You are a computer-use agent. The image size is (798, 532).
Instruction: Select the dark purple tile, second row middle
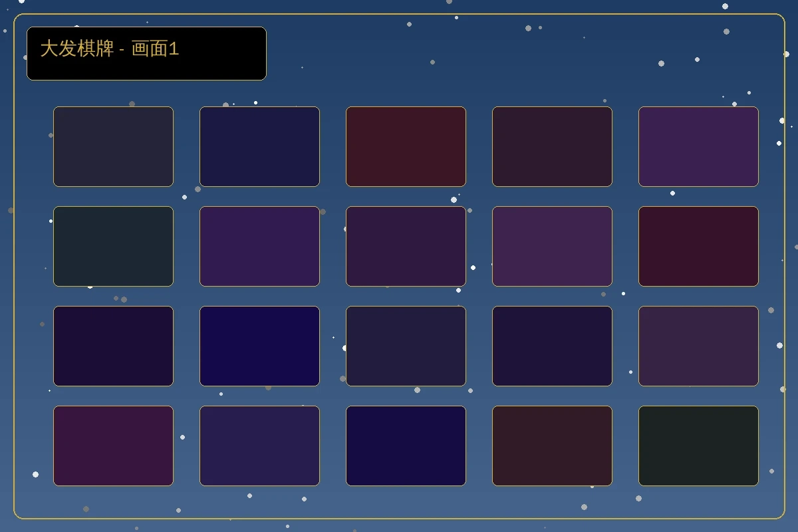[406, 246]
